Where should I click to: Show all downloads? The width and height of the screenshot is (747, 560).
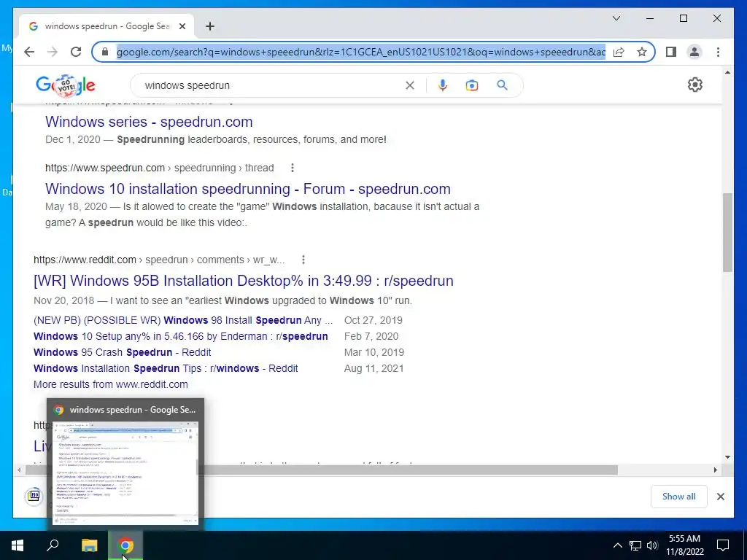[679, 497]
